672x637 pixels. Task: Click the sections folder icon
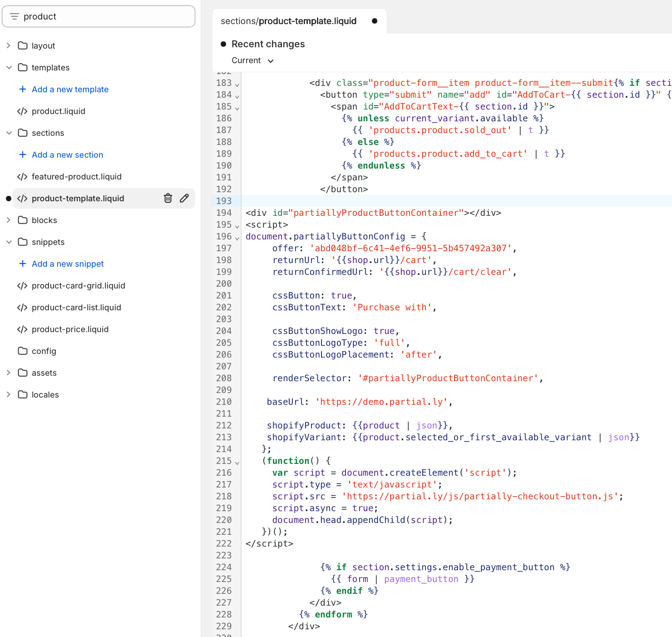pyautogui.click(x=24, y=133)
